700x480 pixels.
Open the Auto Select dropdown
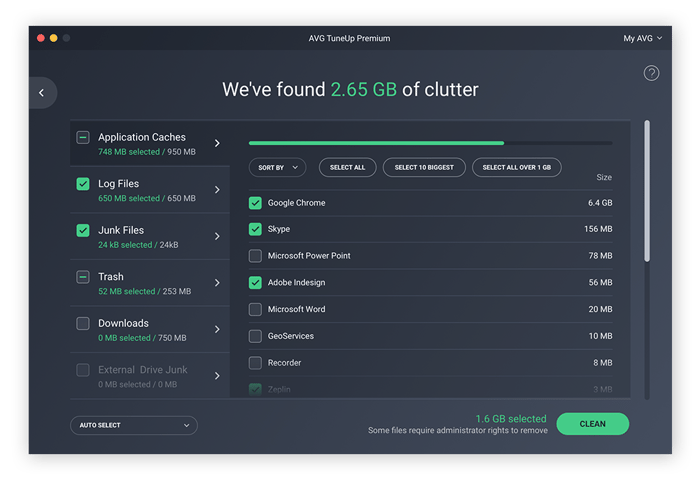pyautogui.click(x=134, y=425)
